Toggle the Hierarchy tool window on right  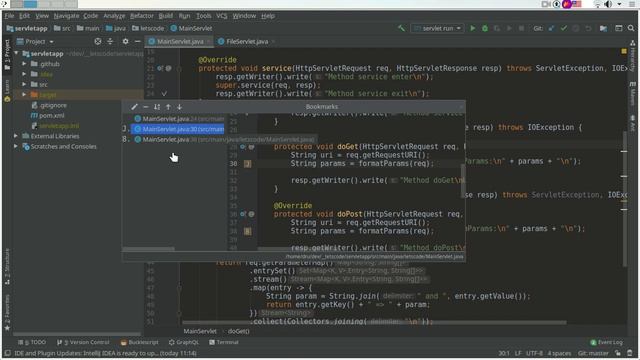(x=633, y=56)
